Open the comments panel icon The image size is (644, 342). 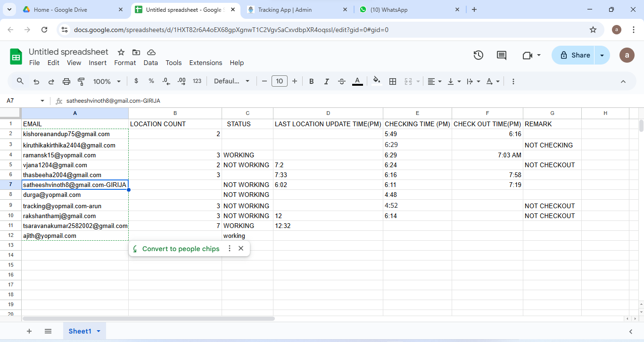pyautogui.click(x=502, y=55)
